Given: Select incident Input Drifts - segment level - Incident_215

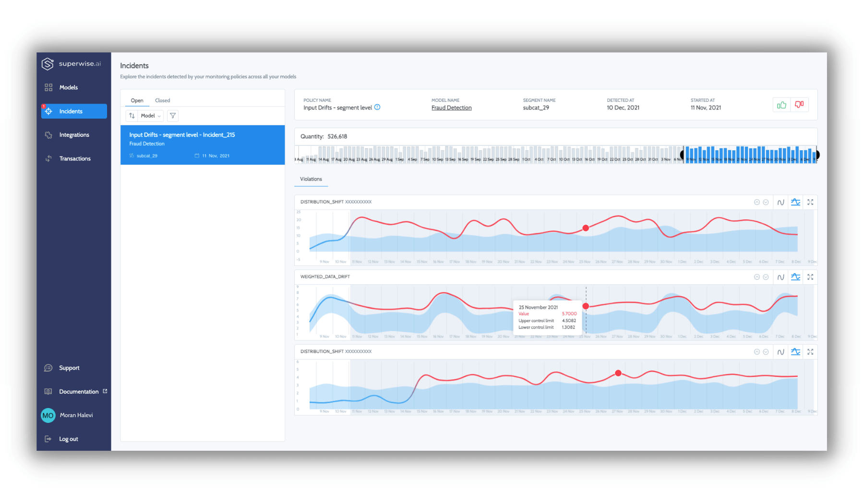Looking at the screenshot, I should [x=202, y=144].
